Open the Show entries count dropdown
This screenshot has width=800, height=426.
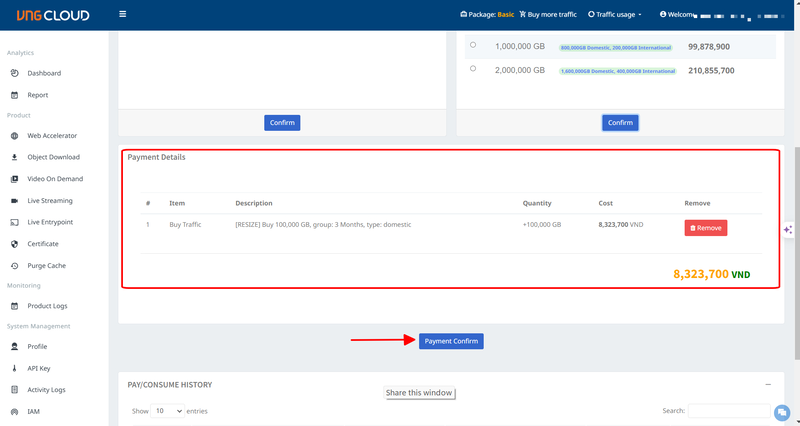click(x=166, y=411)
